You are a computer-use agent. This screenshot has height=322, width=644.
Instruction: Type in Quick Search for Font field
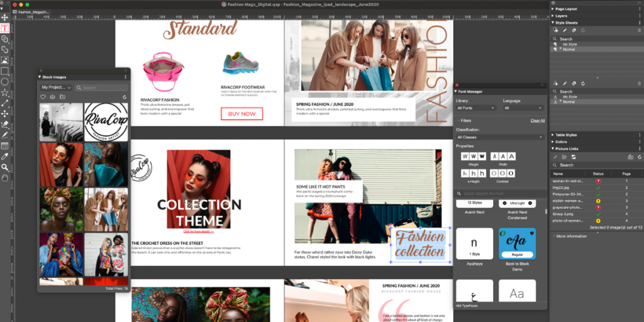tap(500, 193)
